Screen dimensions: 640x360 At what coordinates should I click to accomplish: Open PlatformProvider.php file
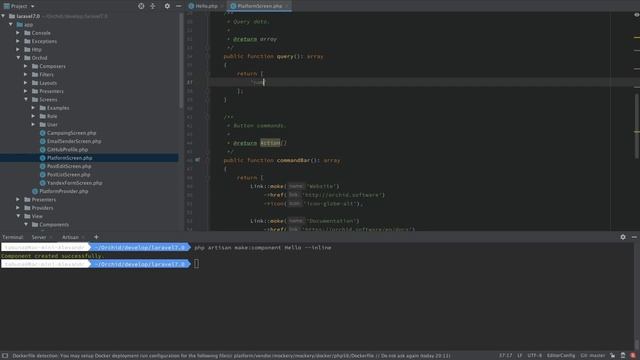(64, 191)
